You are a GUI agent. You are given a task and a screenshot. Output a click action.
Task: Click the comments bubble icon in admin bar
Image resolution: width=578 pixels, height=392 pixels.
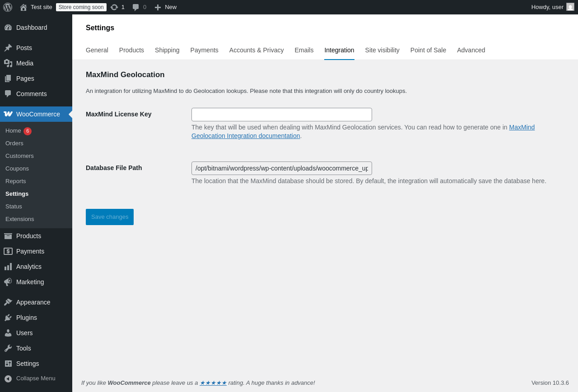pyautogui.click(x=136, y=7)
